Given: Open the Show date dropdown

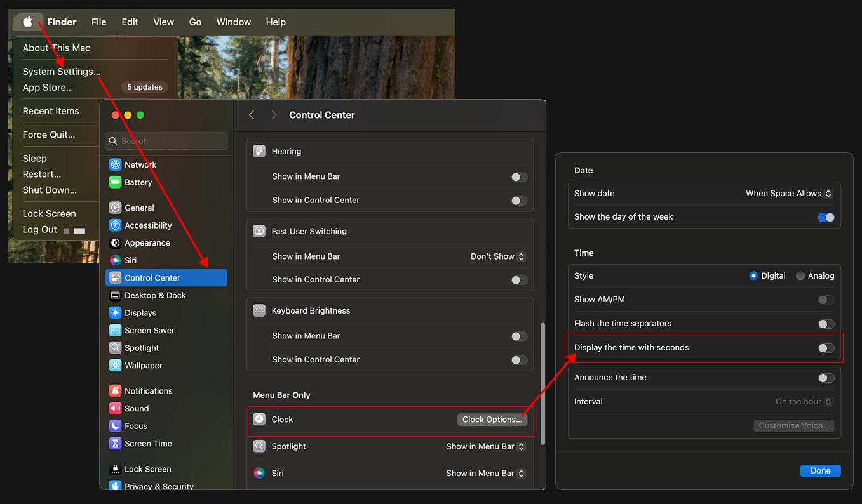Looking at the screenshot, I should pos(788,193).
